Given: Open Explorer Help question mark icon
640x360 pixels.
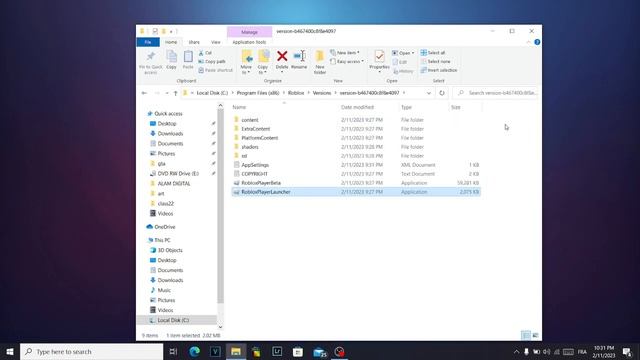Looking at the screenshot, I should pyautogui.click(x=537, y=42).
